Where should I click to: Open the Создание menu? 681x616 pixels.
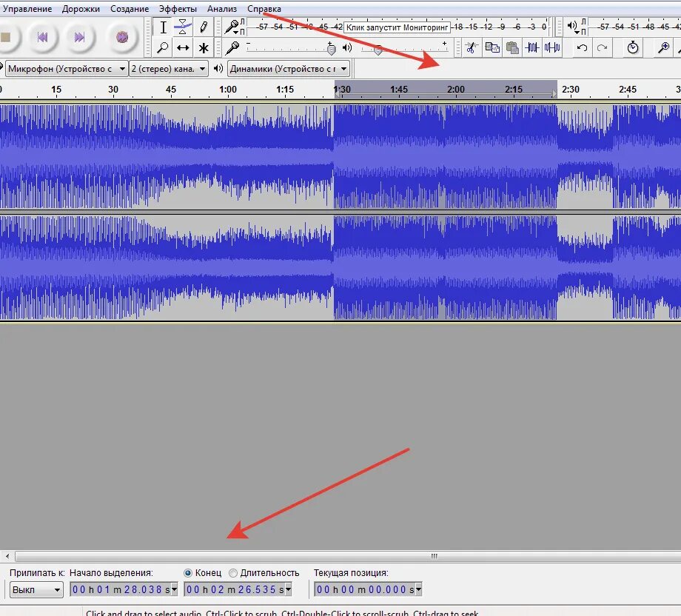tap(130, 9)
